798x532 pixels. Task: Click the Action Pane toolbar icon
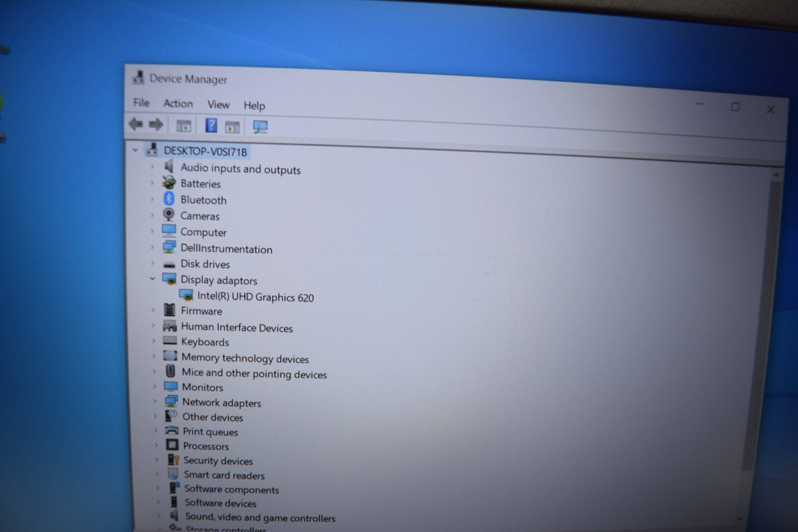tap(233, 127)
